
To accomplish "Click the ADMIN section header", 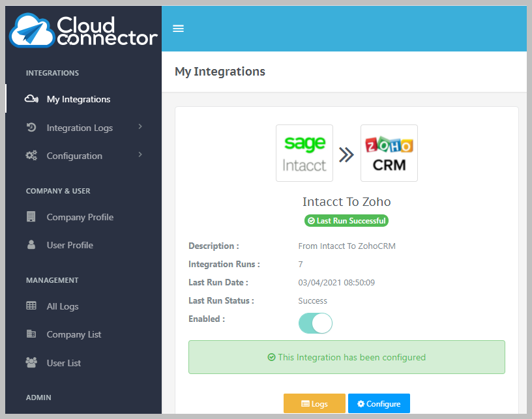I will 38,397.
